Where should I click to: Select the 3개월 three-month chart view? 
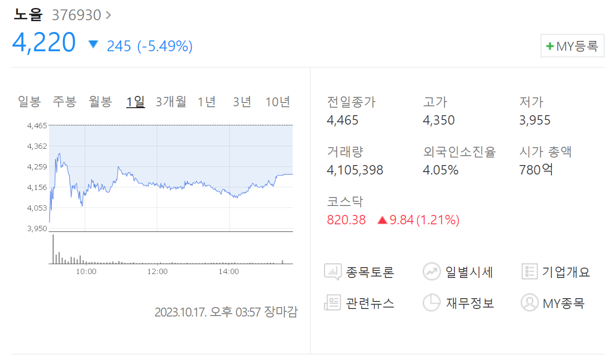(170, 101)
